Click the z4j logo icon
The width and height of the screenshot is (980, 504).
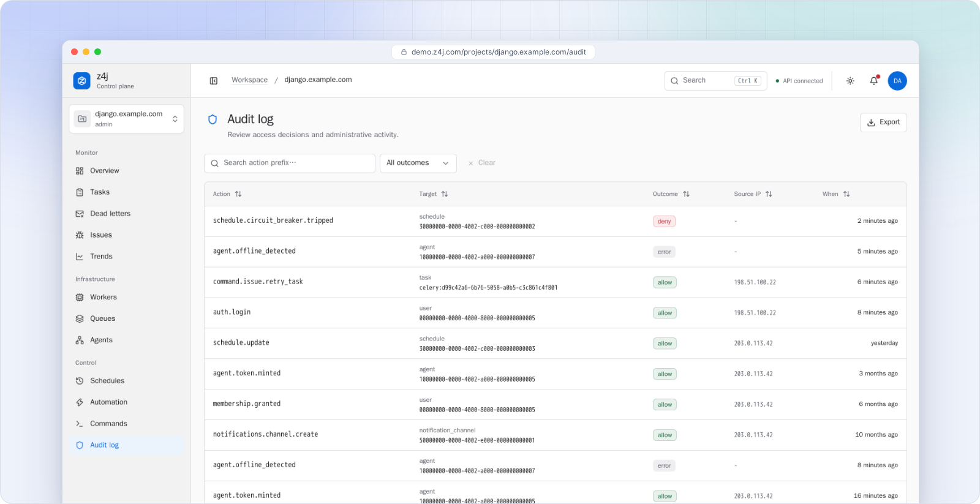point(81,81)
